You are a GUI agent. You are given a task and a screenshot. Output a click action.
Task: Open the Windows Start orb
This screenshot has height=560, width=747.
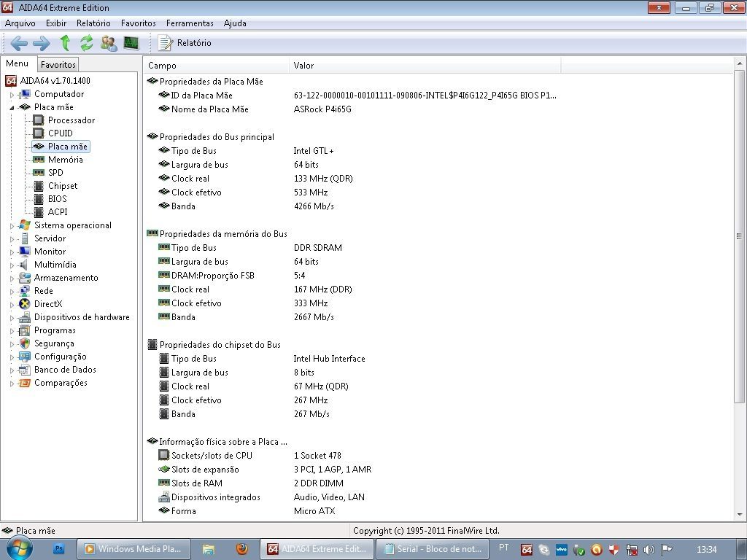coord(19,548)
